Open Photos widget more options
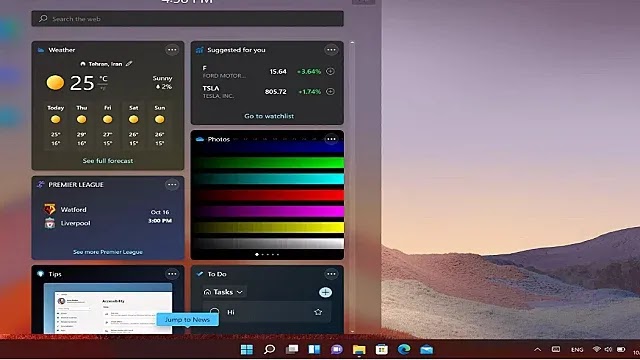 click(x=331, y=139)
